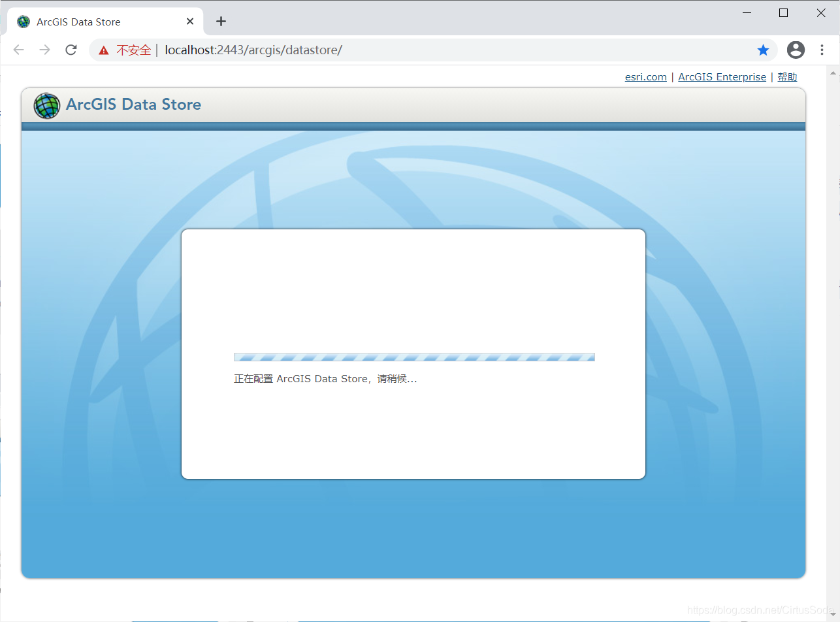Click the red not-secure warning triangle
This screenshot has height=622, width=840.
click(103, 50)
